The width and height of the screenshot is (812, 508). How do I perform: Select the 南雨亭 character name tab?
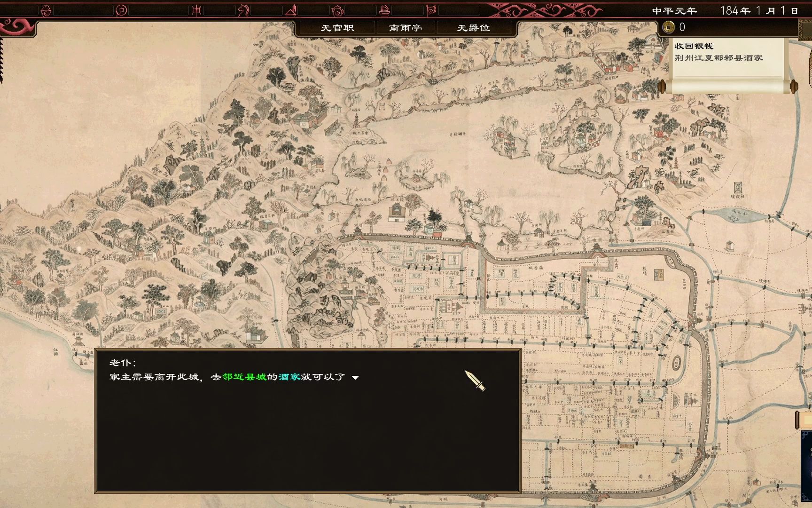click(406, 28)
